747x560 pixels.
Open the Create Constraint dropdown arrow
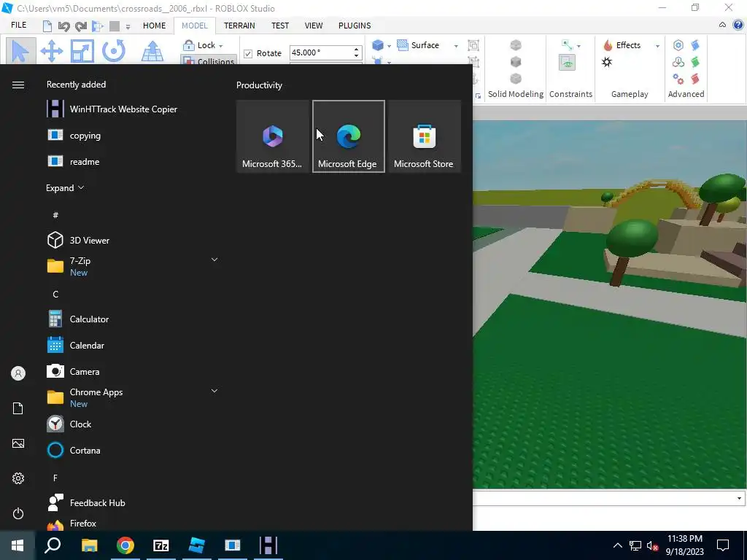[x=578, y=46]
